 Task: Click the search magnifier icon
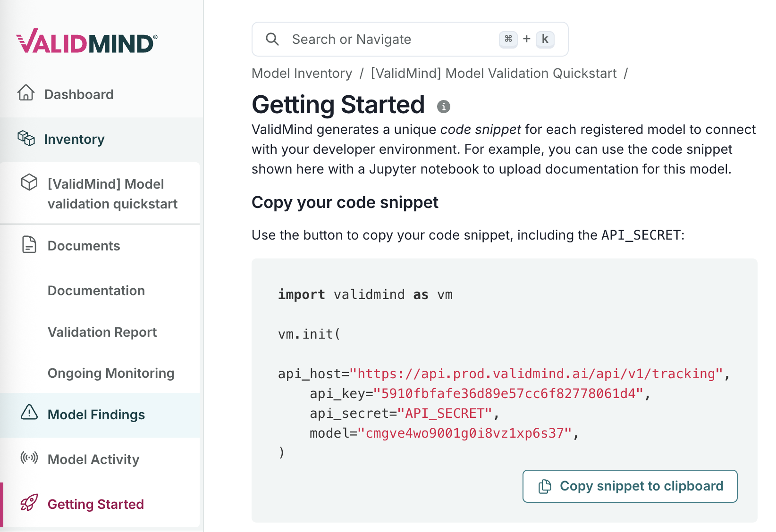tap(272, 39)
